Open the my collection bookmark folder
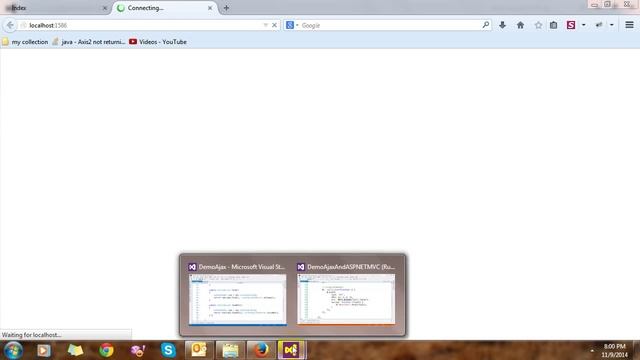Viewport: 640px width, 360px height. click(25, 42)
